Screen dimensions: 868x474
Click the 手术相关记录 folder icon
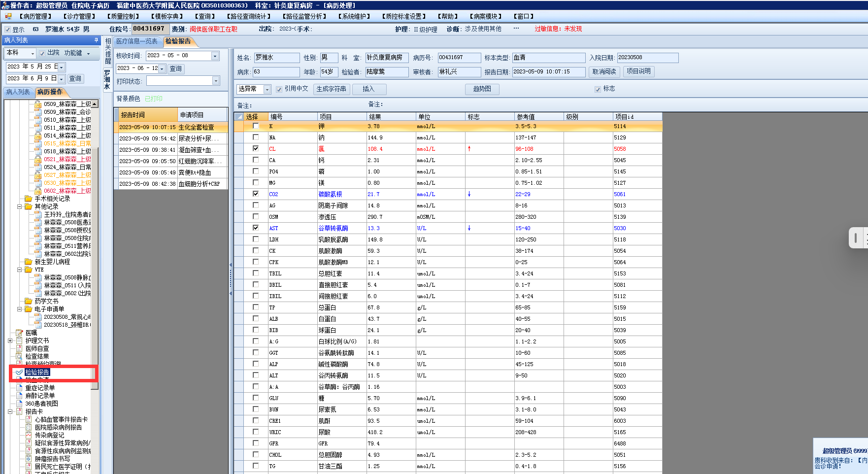(29, 199)
